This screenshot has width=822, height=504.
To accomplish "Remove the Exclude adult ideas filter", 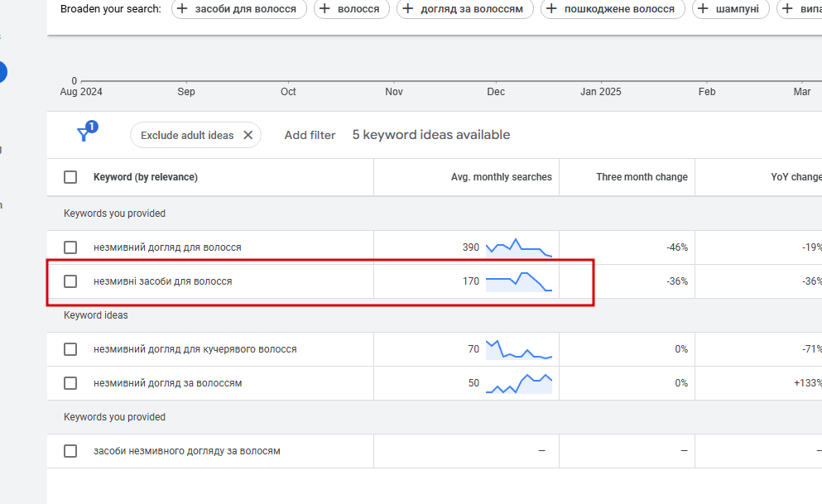I will [248, 135].
